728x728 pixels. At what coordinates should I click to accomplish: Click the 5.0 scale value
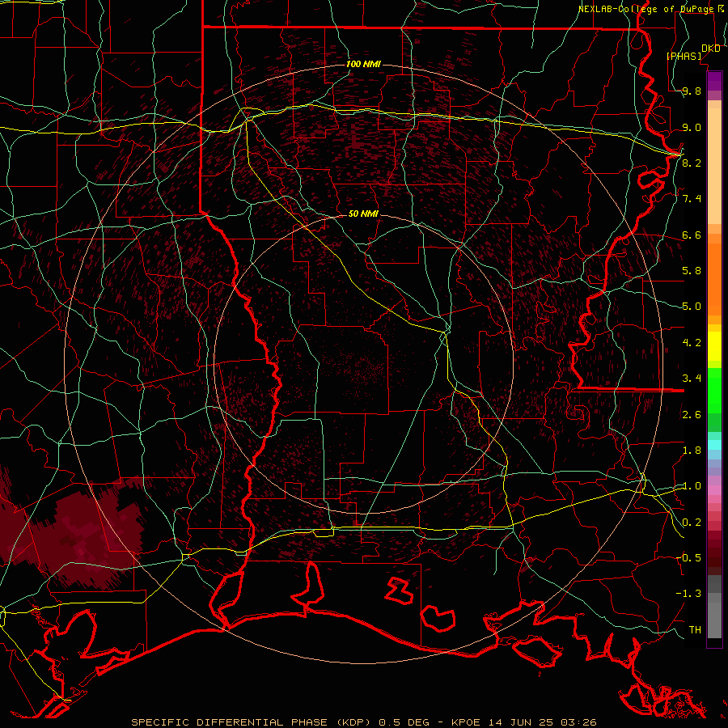(x=692, y=307)
